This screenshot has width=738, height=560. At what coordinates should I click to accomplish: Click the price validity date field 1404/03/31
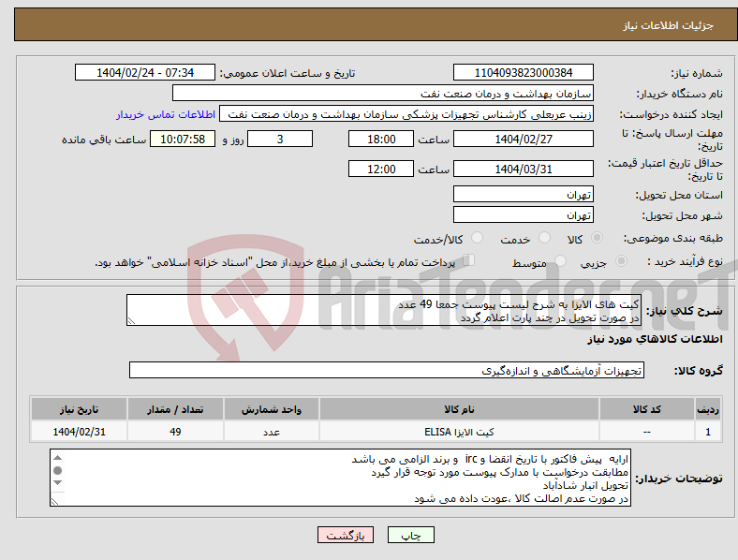coord(523,169)
